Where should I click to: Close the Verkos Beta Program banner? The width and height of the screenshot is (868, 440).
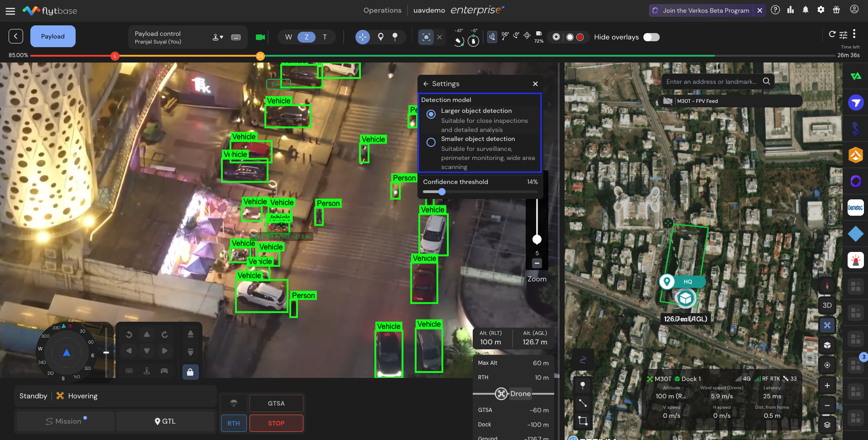pyautogui.click(x=760, y=10)
